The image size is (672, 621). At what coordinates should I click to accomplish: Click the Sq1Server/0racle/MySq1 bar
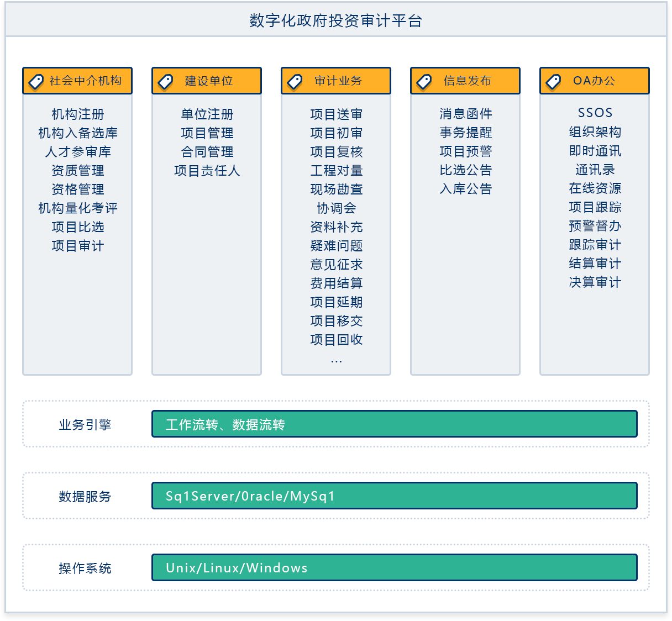tap(395, 496)
